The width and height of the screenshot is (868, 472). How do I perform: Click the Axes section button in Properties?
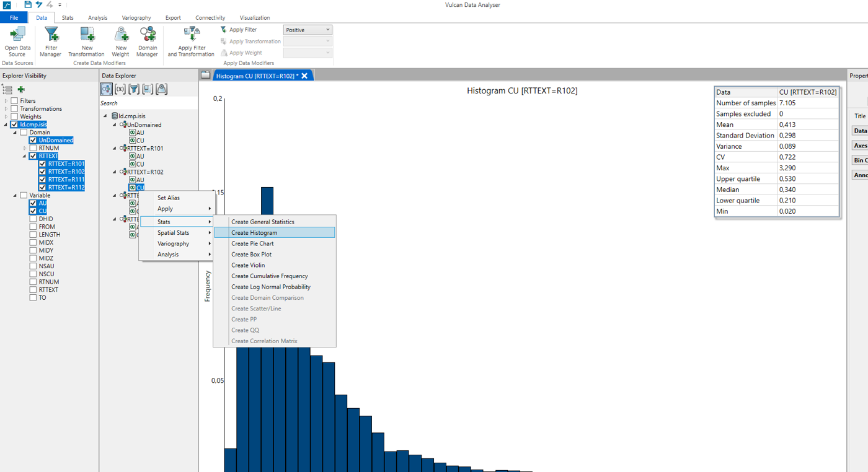coord(861,146)
